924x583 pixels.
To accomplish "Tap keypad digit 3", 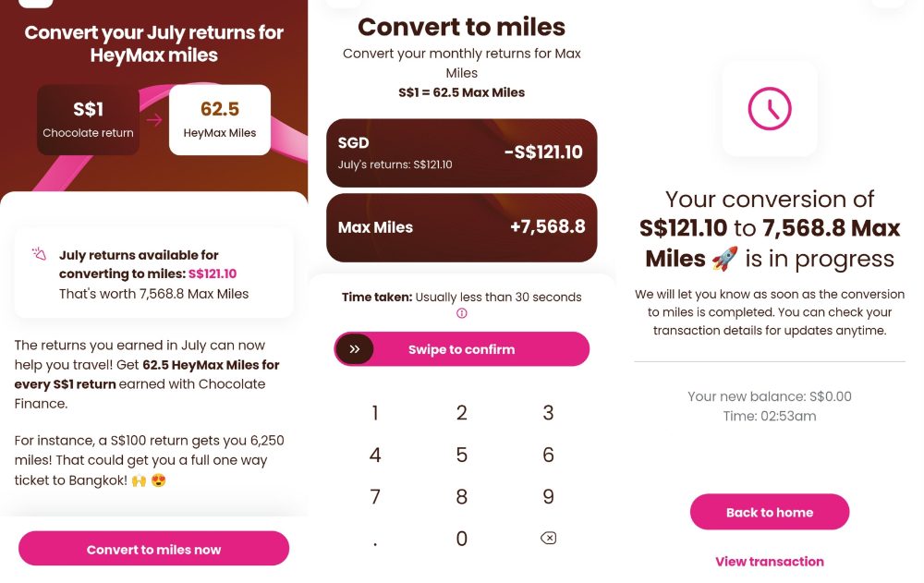I will click(x=548, y=413).
